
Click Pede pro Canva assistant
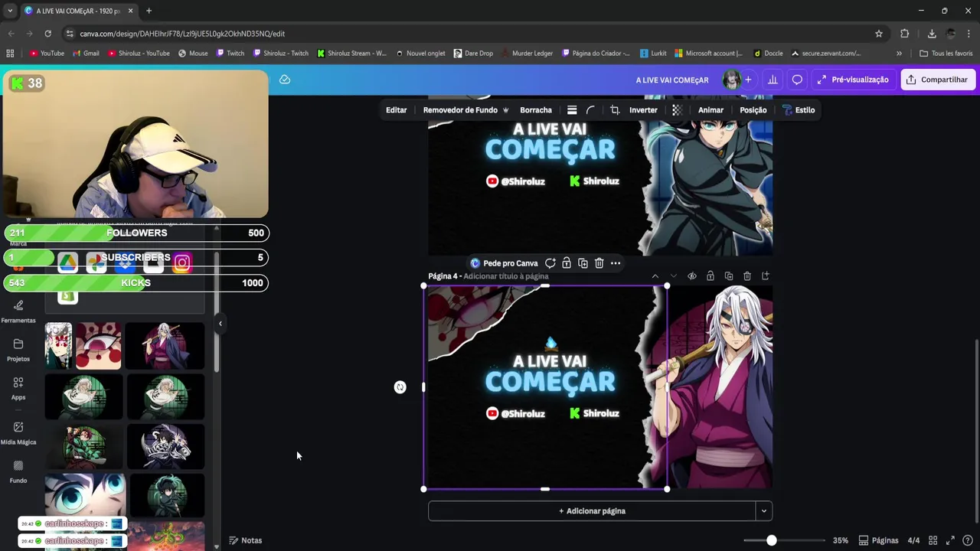(504, 263)
